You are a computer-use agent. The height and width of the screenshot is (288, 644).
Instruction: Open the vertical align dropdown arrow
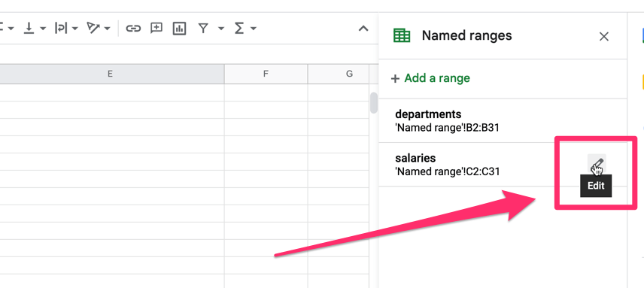pos(43,29)
